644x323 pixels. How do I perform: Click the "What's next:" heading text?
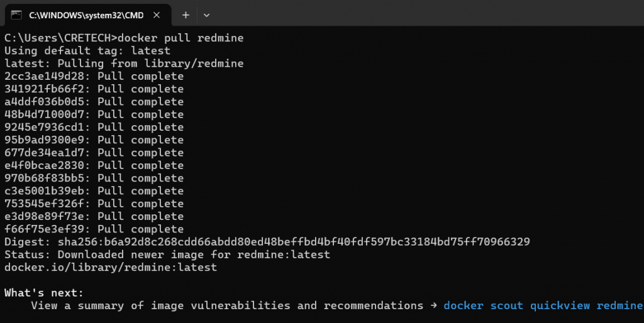click(43, 293)
